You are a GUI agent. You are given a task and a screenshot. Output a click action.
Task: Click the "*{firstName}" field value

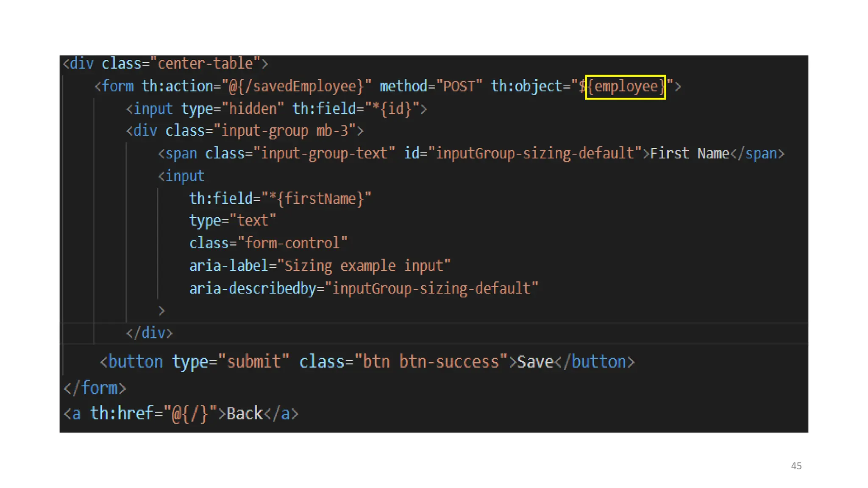point(317,198)
